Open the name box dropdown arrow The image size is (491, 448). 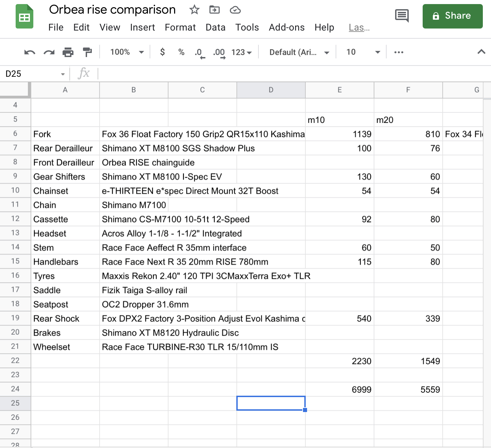(x=63, y=74)
